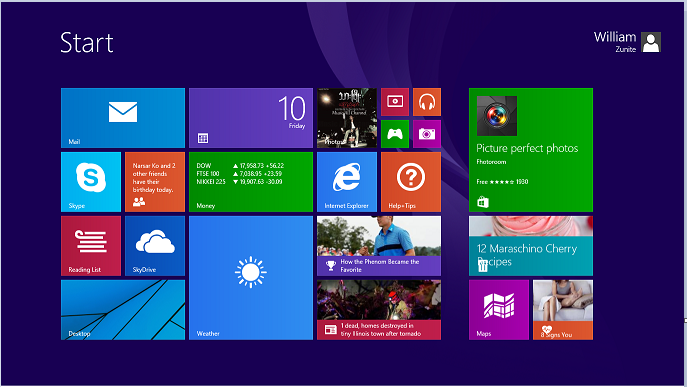The width and height of the screenshot is (687, 387).
Task: Open the Store tile Picture perfect photos
Action: coord(531,150)
